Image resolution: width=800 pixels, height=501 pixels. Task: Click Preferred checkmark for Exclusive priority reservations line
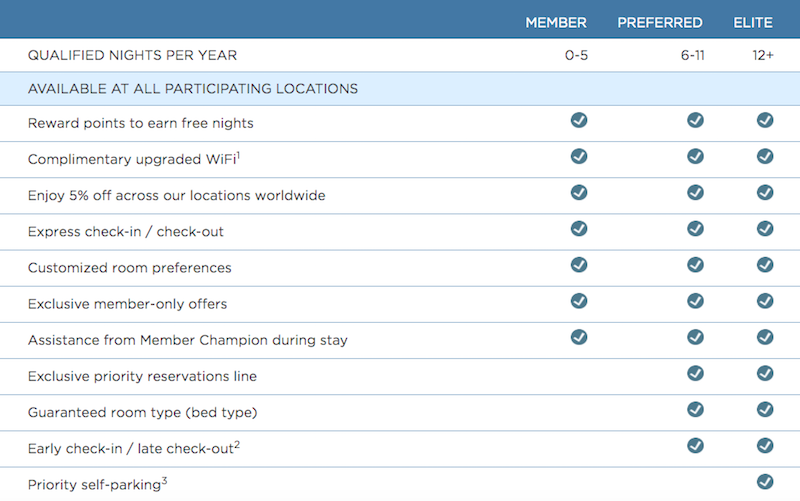point(695,373)
